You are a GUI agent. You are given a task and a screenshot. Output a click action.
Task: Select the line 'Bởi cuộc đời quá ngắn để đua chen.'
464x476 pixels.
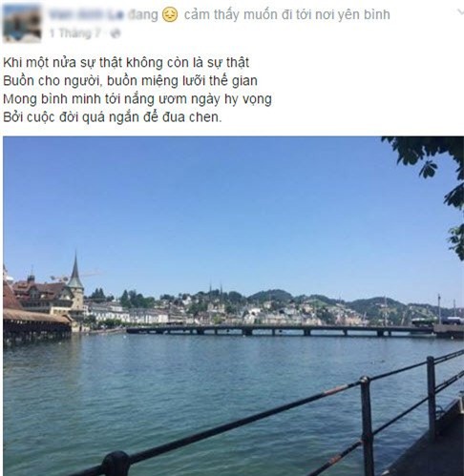[113, 117]
